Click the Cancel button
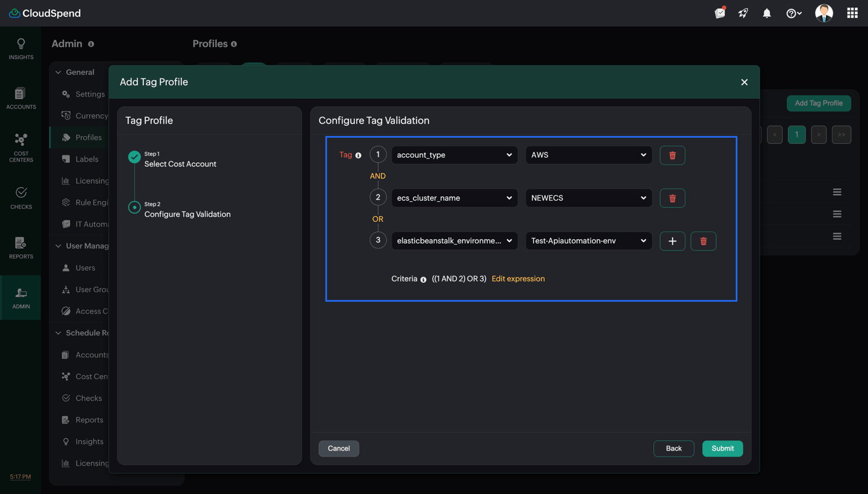 click(339, 448)
